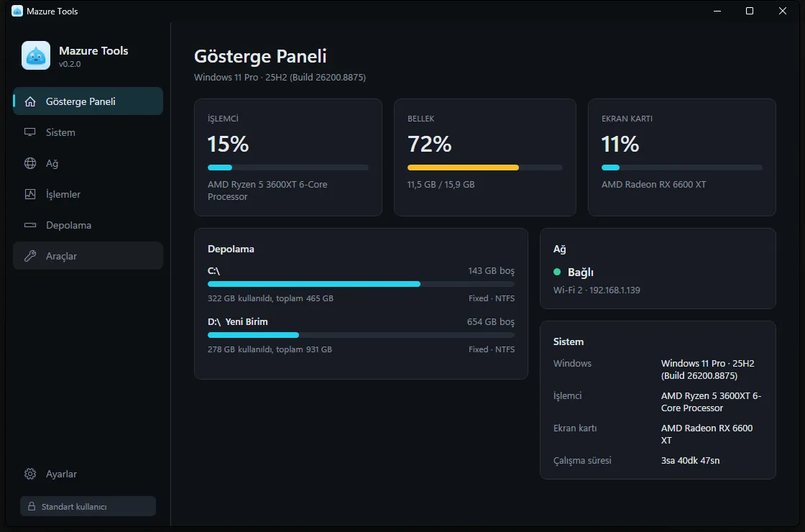Go to the Sistem section

pos(88,132)
